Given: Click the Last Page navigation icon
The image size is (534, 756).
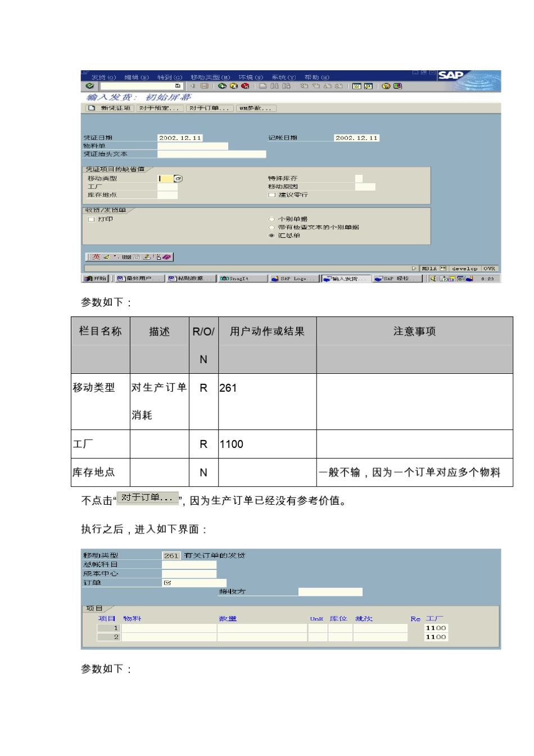Looking at the screenshot, I should click(x=339, y=86).
